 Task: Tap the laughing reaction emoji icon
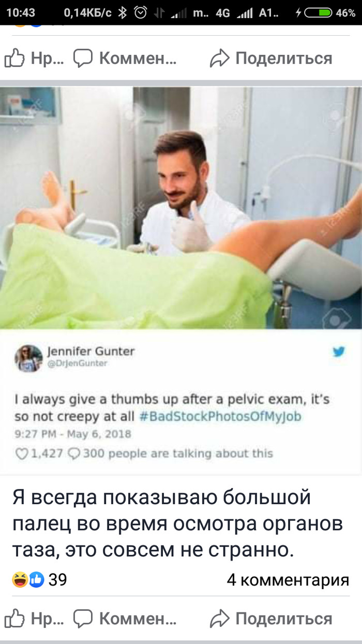point(20,579)
